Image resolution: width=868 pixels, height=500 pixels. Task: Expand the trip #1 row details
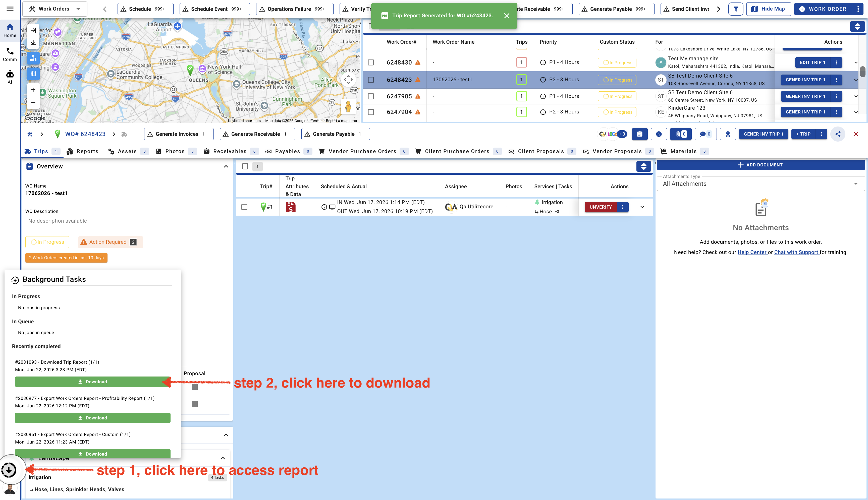pos(642,207)
